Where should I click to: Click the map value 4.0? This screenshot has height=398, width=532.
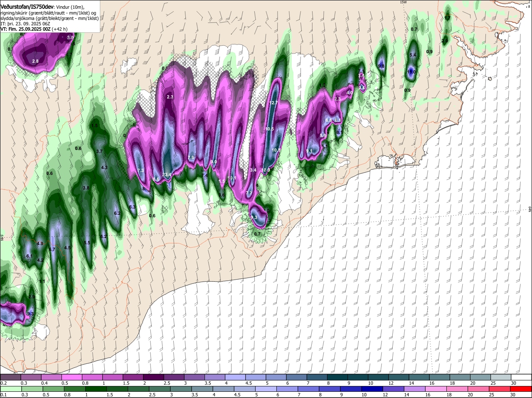pyautogui.click(x=350, y=93)
